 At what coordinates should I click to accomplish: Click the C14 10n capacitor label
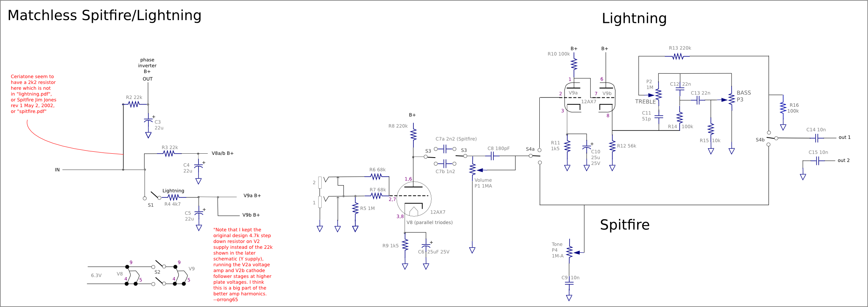coord(816,130)
